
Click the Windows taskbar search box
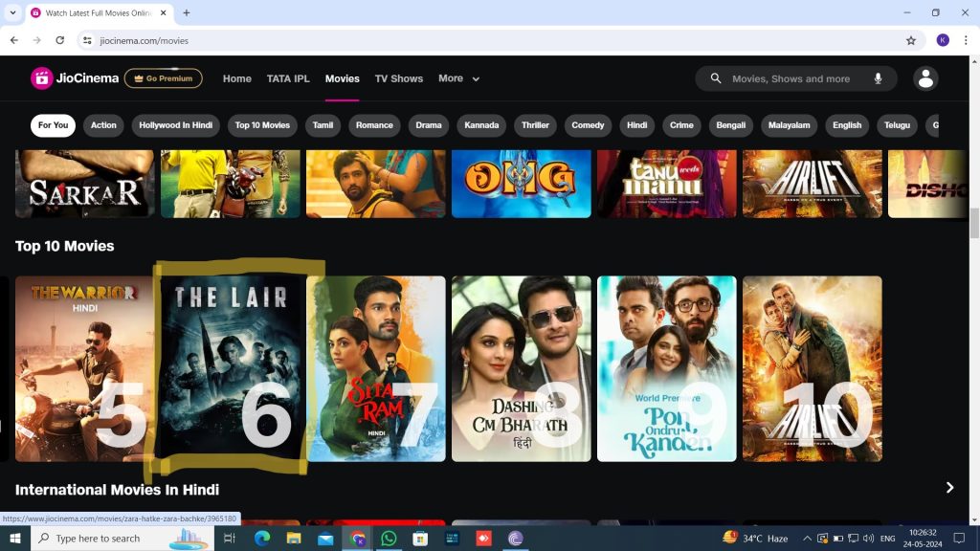click(x=122, y=538)
